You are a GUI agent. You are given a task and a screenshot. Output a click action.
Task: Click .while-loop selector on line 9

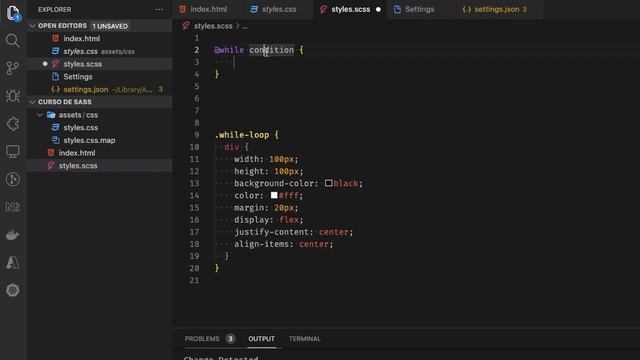[242, 135]
